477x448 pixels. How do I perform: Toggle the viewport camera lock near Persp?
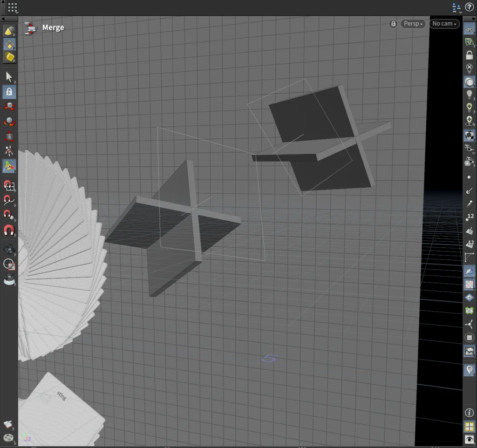point(393,24)
